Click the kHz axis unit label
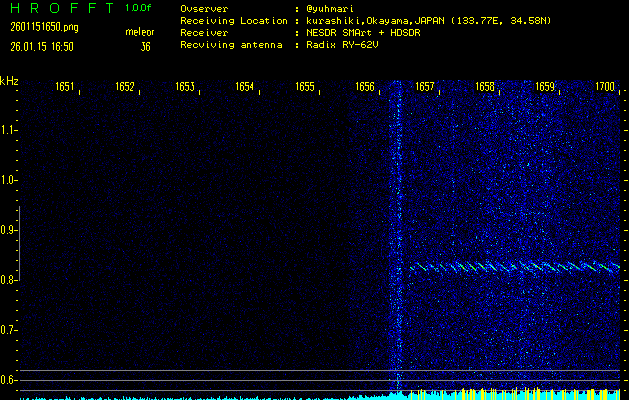 [9, 81]
